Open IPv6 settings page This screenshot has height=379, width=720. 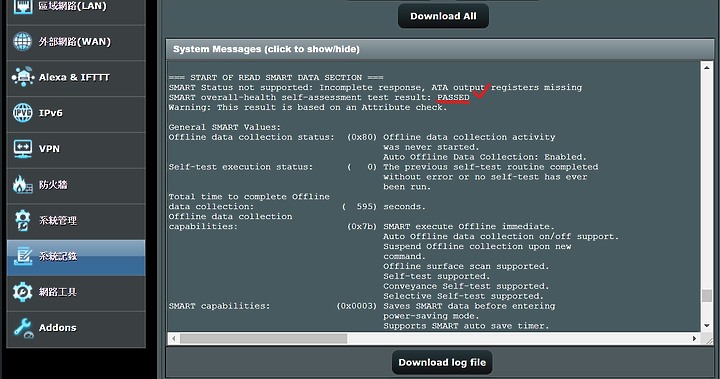pyautogui.click(x=76, y=114)
